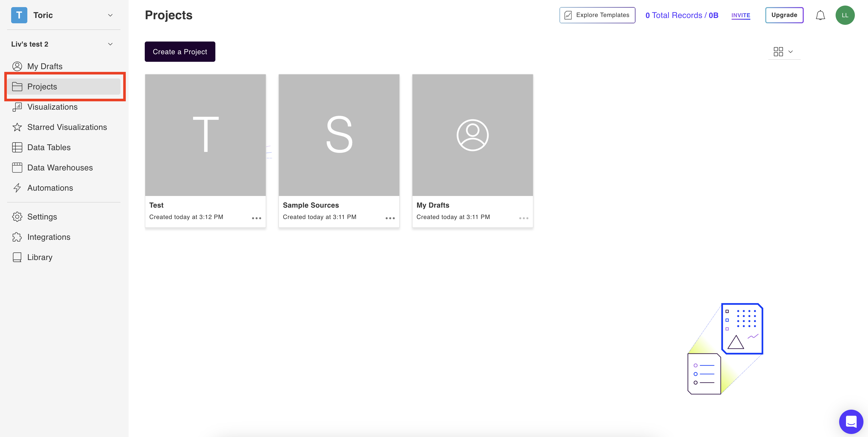Click the Data Tables grid icon
868x437 pixels.
(17, 147)
